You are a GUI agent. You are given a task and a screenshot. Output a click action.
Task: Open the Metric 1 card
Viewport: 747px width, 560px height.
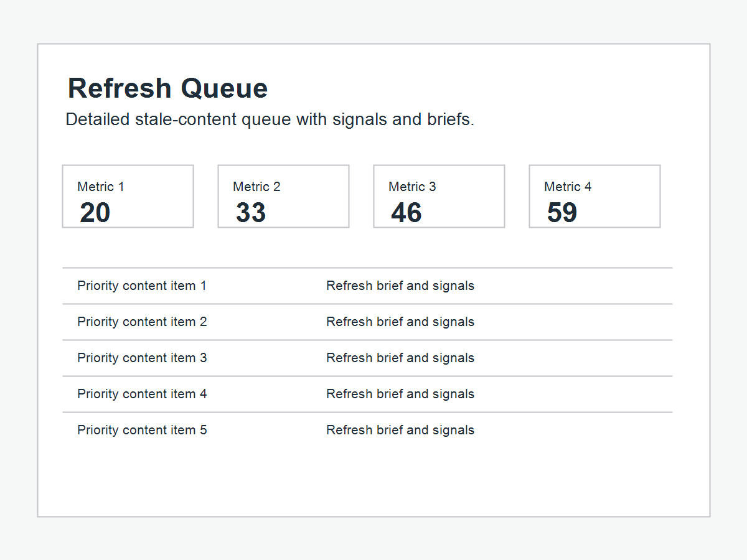(x=128, y=196)
